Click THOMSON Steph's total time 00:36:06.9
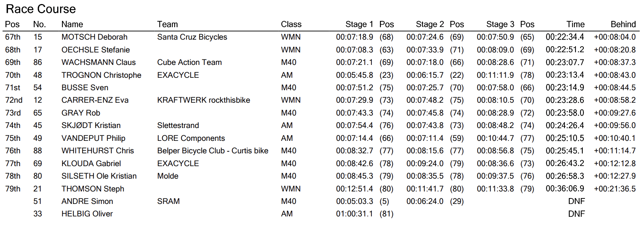Viewport: 644px width, 234px height. coord(564,189)
